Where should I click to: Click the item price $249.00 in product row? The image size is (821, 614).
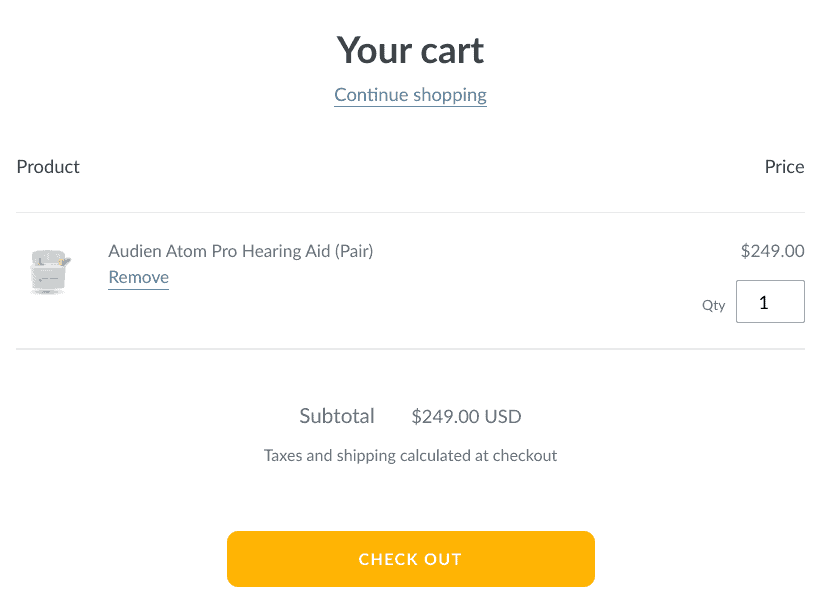[772, 251]
